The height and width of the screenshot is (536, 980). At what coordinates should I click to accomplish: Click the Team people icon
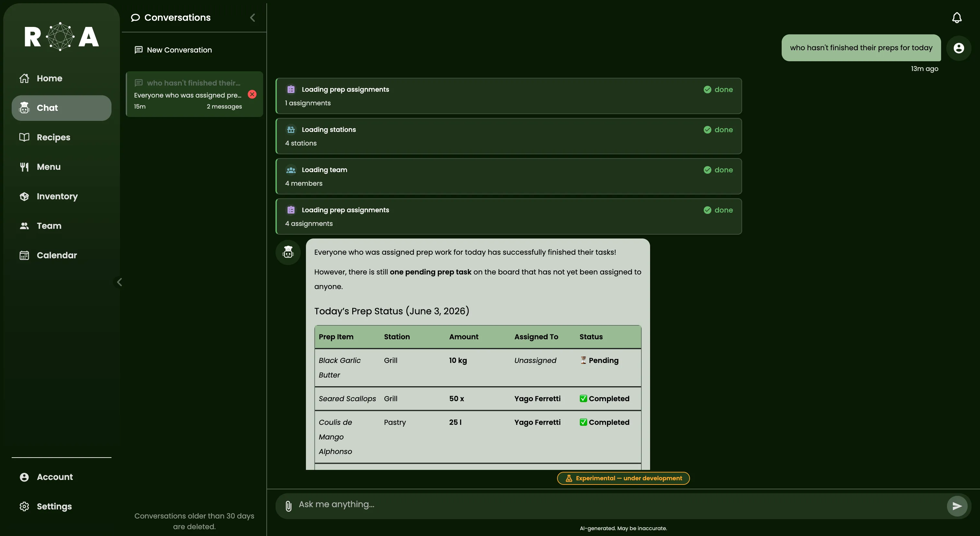click(24, 226)
